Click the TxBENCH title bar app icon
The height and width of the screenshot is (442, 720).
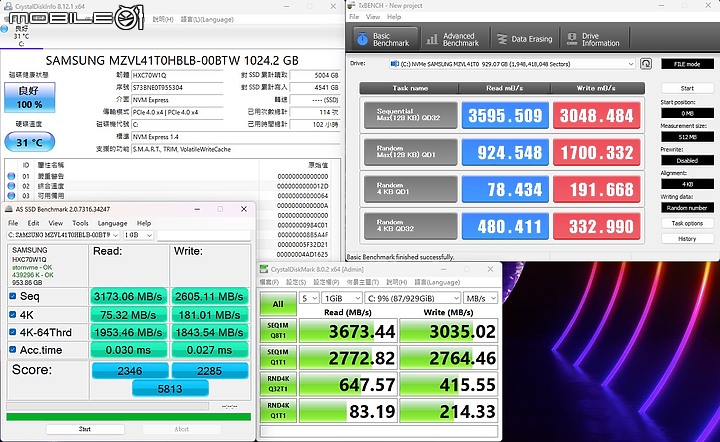351,6
